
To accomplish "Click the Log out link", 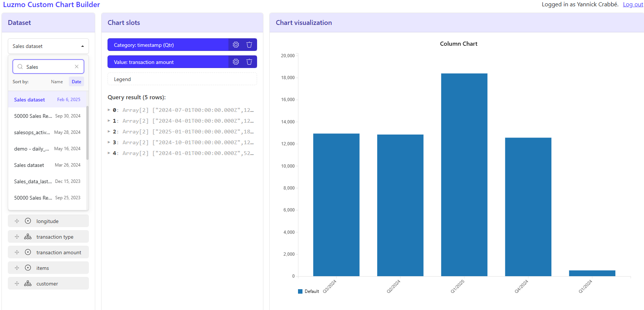I will point(633,4).
